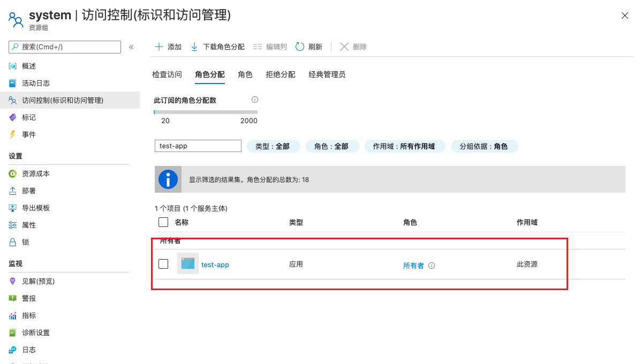Click the test-app name filter field

[198, 146]
